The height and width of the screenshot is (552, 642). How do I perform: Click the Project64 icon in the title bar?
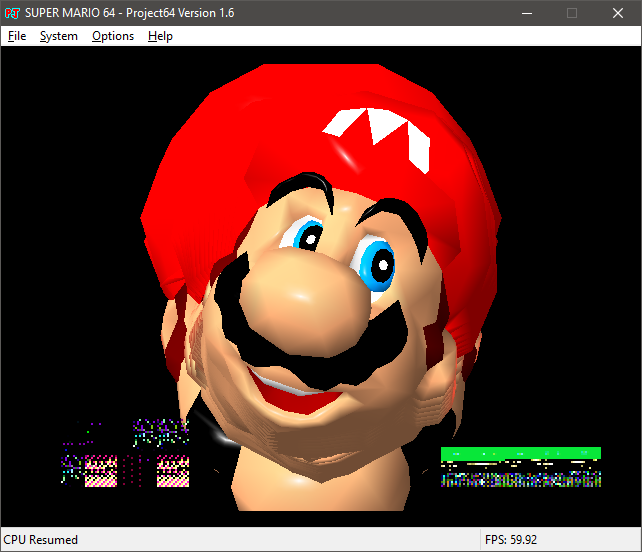point(12,13)
